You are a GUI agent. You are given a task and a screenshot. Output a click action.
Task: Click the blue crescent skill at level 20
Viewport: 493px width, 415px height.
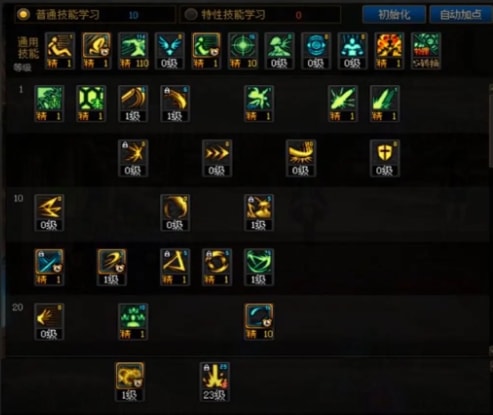[x=259, y=322]
